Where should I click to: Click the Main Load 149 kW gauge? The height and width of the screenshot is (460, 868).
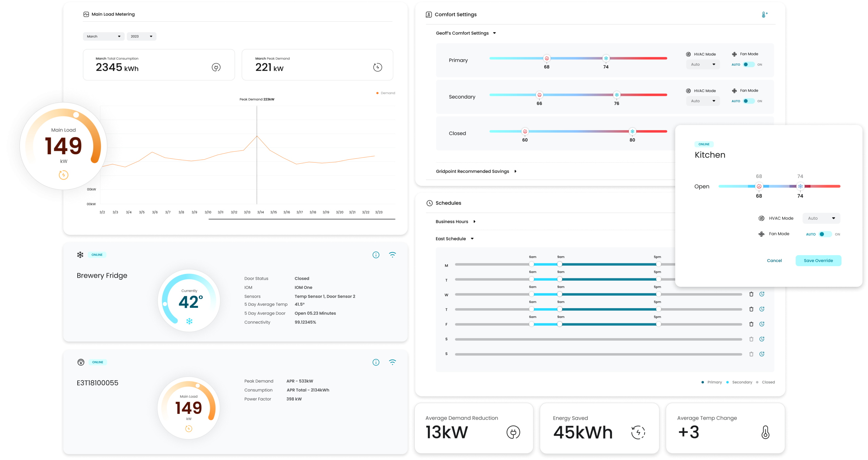(x=63, y=146)
